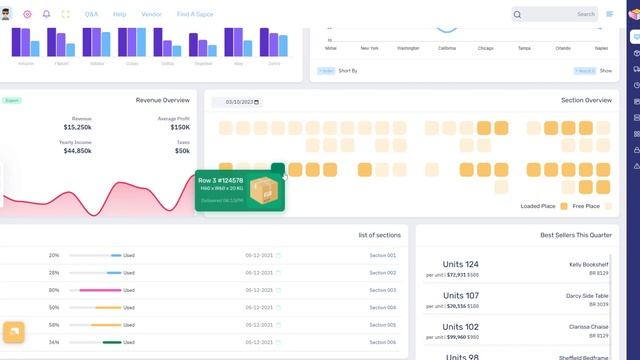This screenshot has height=360, width=640.
Task: Click calendar icon in Section 001 row
Action: coord(278,256)
